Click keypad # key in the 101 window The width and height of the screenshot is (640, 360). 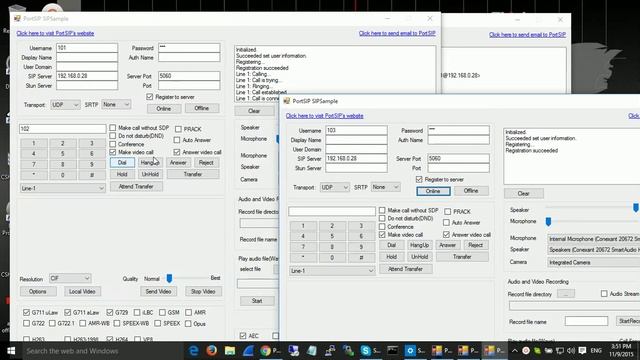click(92, 175)
